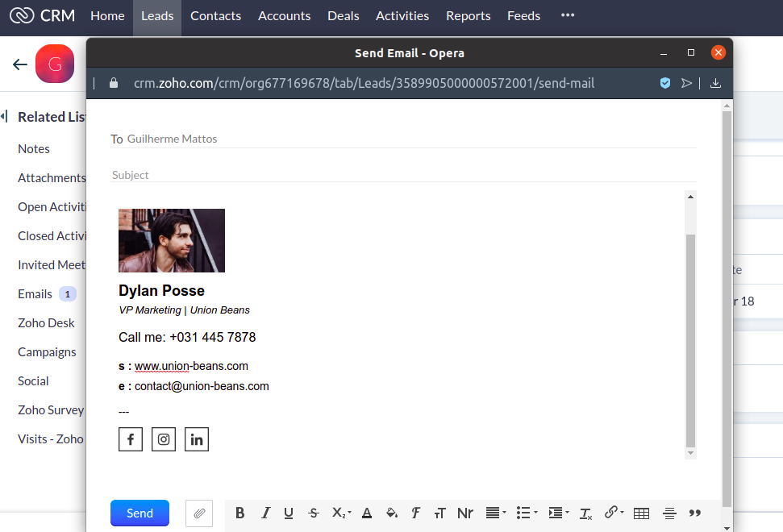Screen dimensions: 783x532
Task: Click the site lock icon in address bar
Action: (x=114, y=83)
